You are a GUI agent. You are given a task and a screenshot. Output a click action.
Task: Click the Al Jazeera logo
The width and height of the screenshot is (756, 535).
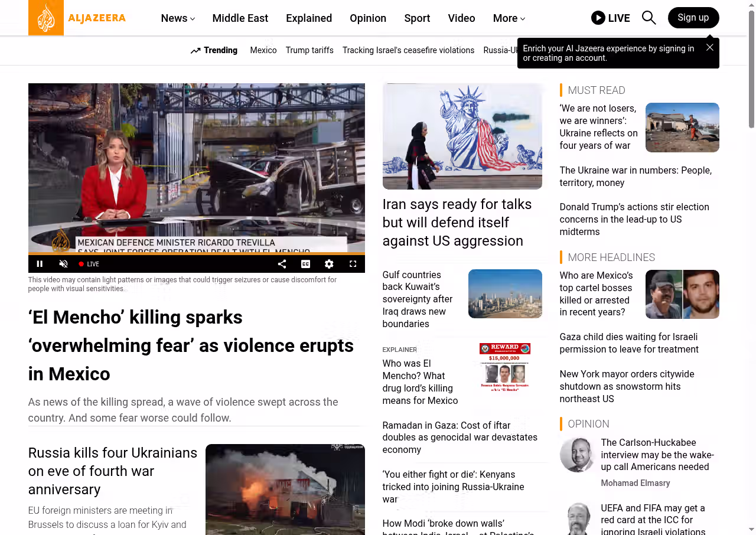pyautogui.click(x=77, y=18)
